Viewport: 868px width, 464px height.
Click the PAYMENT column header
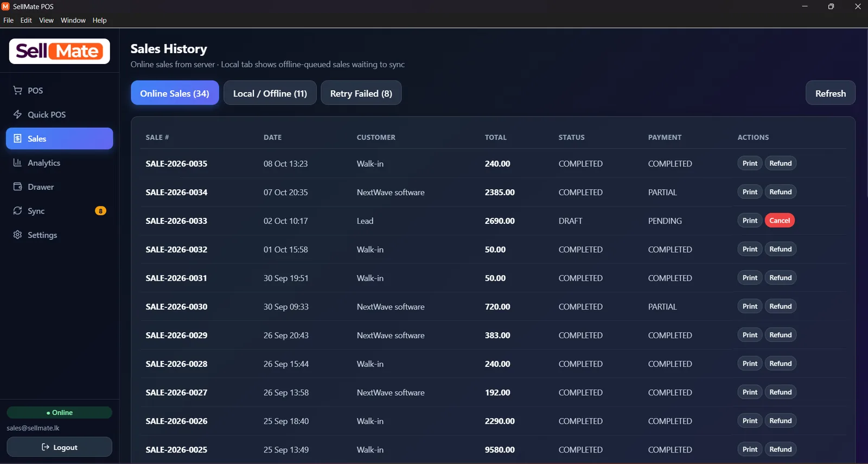[665, 137]
